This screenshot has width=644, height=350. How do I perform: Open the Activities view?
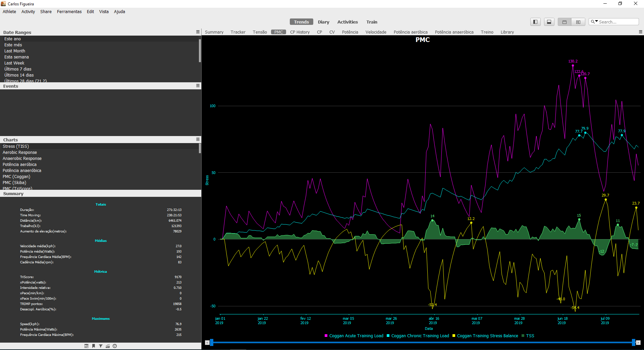tap(347, 22)
